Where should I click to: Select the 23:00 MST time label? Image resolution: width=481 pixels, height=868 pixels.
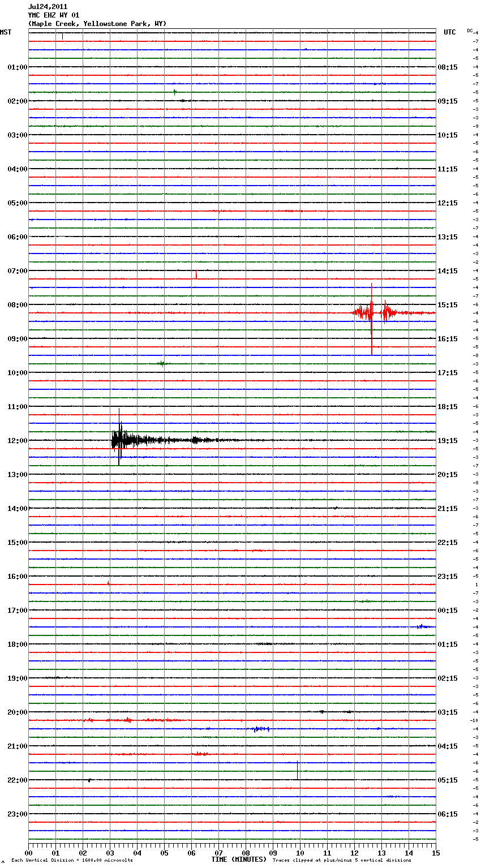pos(18,814)
